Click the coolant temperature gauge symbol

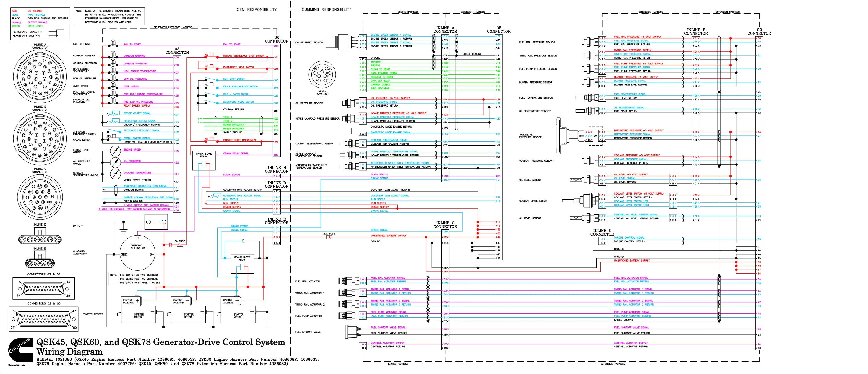tap(116, 174)
